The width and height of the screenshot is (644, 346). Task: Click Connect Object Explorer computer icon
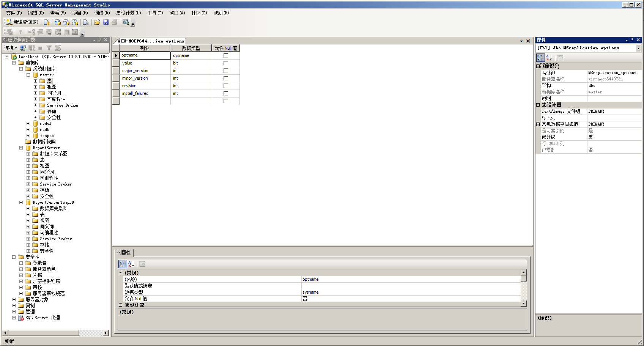pos(23,48)
